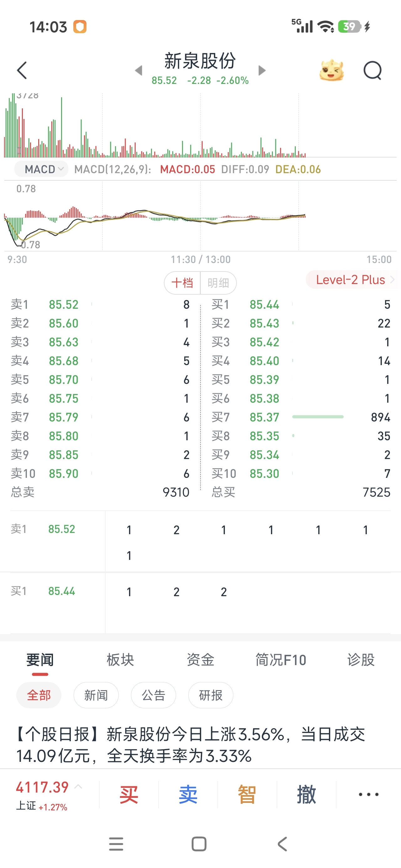
Task: Go to previous stock with left triangle
Action: [x=138, y=70]
